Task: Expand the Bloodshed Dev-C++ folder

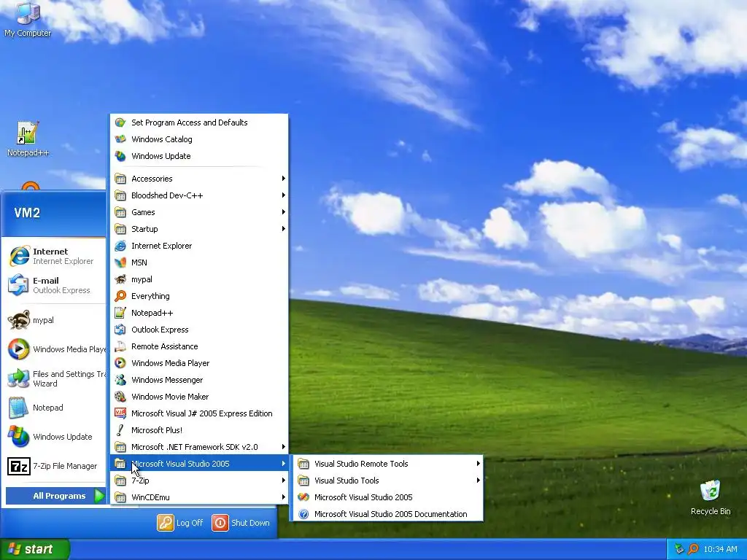Action: [199, 195]
